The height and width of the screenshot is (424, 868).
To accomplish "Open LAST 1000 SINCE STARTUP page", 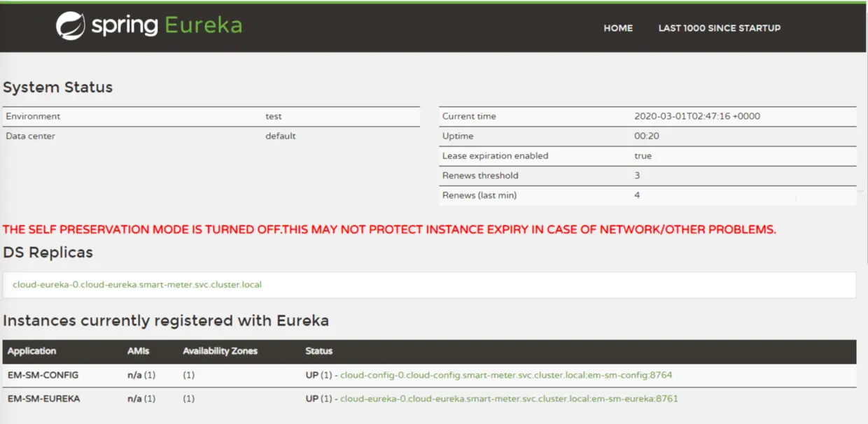I will [720, 28].
